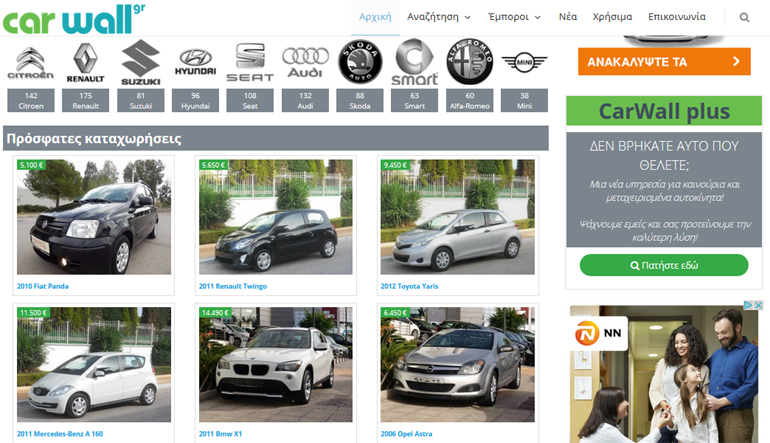
Task: Click the Mini brand logo
Action: click(x=524, y=63)
